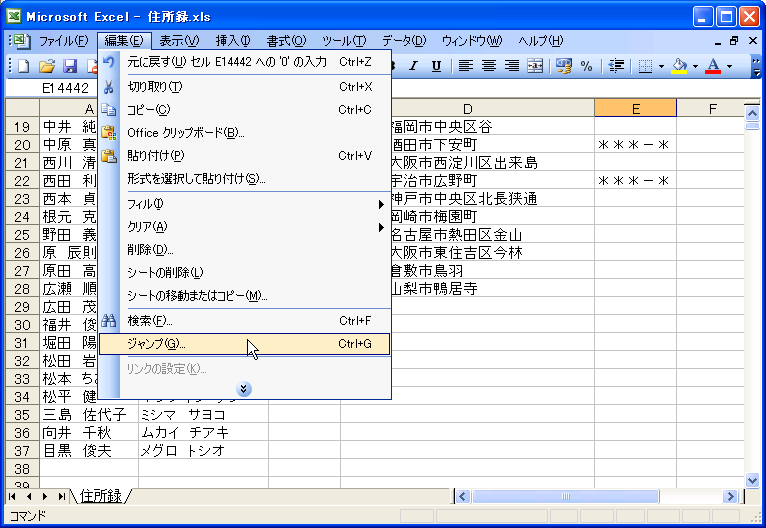
Task: Click vertical scrollbar up arrow
Action: click(x=752, y=114)
